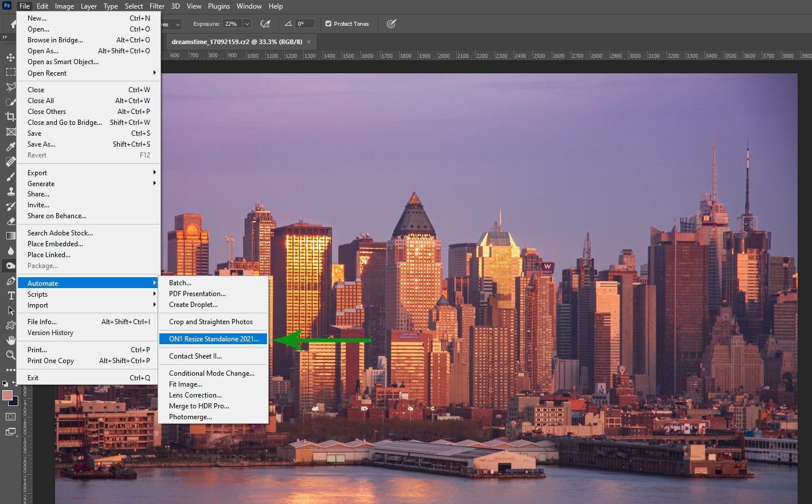Toggle Quick Mask mode icon
Screen dimensions: 812x504
(10, 416)
